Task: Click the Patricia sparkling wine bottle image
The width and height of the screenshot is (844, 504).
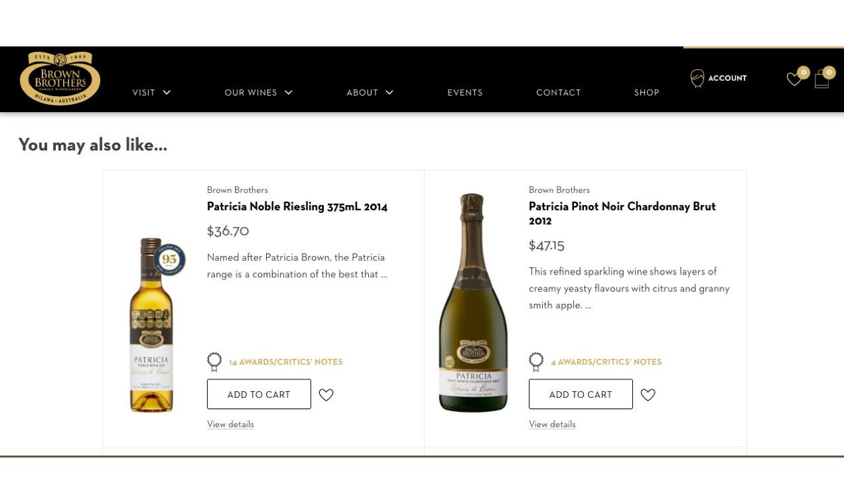Action: 473,302
